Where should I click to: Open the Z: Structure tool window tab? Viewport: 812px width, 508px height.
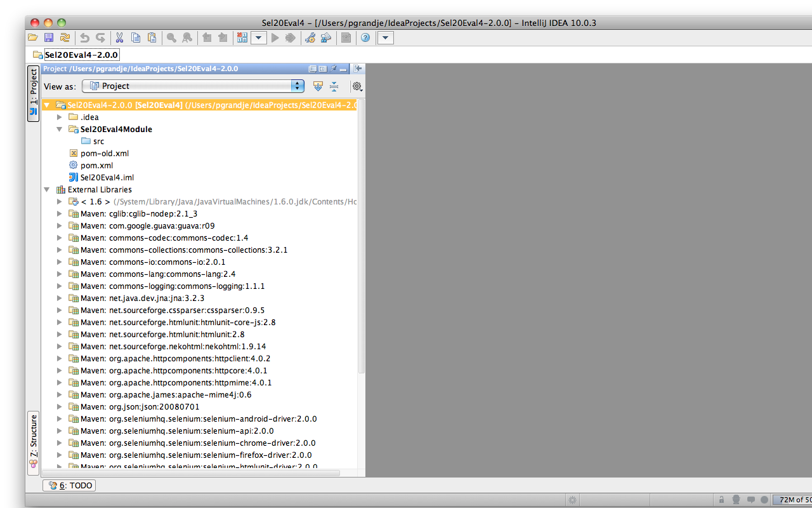(34, 443)
